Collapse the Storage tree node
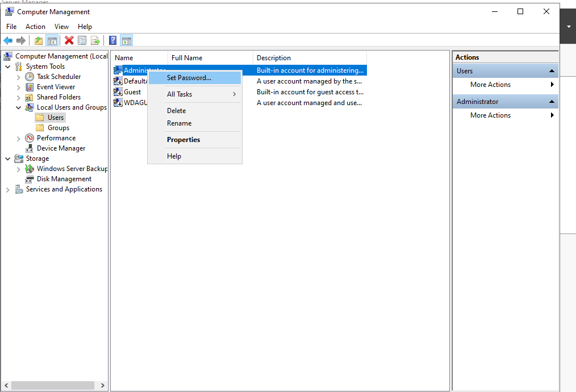This screenshot has height=392, width=576. point(8,159)
